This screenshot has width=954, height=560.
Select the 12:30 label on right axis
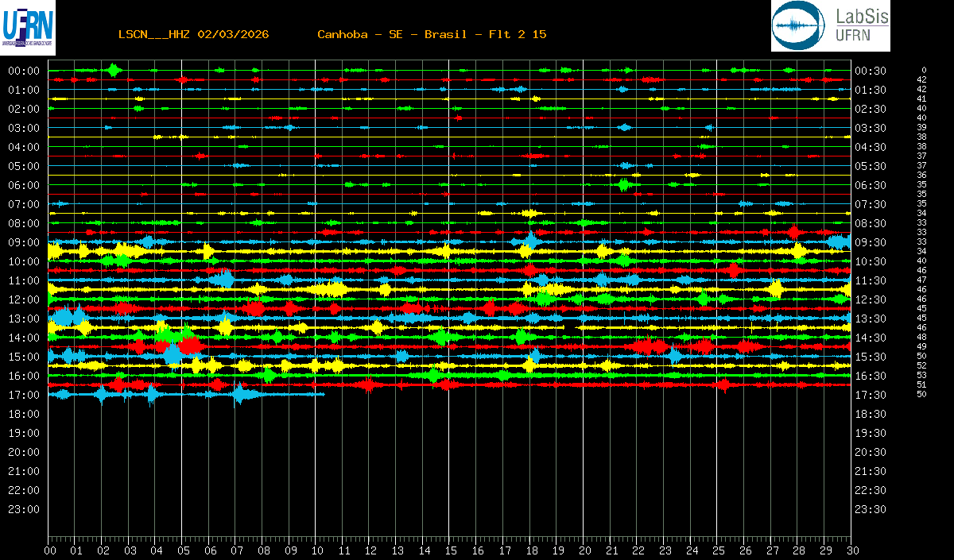(870, 299)
